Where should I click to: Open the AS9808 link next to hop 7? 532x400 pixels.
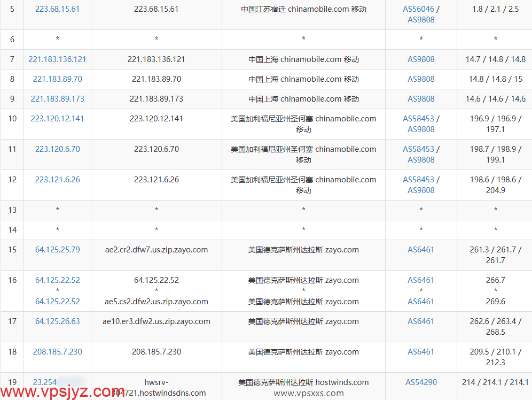(x=421, y=59)
